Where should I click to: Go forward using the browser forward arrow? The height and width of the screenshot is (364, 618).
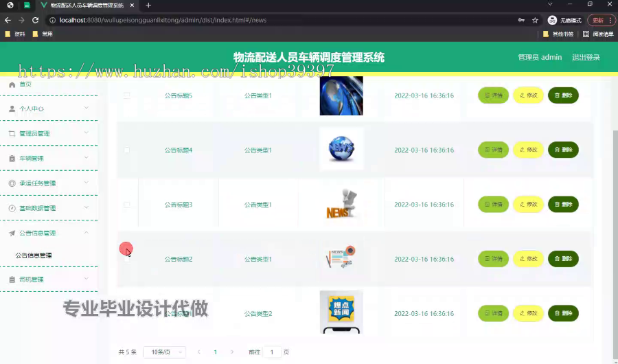point(21,20)
